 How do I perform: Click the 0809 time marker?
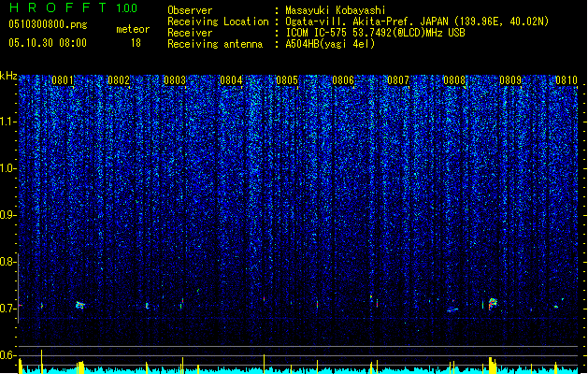point(510,80)
